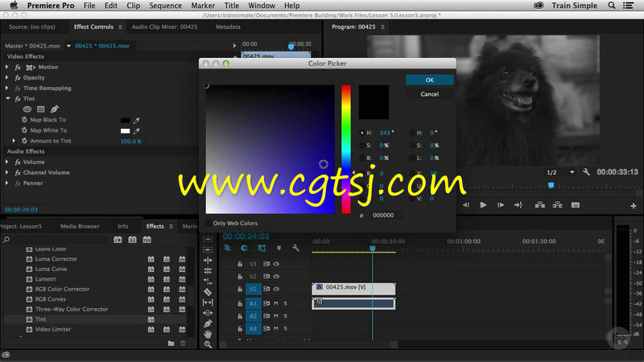Create new custom bin in Effects panel
The width and height of the screenshot is (644, 362).
(x=171, y=343)
